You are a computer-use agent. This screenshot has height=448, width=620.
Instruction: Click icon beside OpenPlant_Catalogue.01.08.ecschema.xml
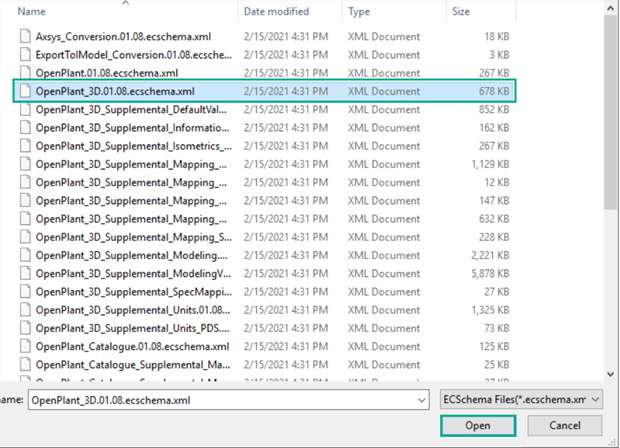click(25, 346)
